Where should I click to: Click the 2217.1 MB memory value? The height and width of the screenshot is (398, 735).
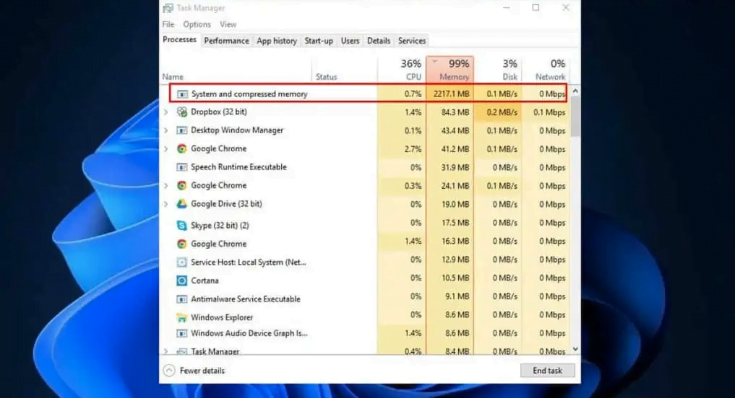(451, 94)
